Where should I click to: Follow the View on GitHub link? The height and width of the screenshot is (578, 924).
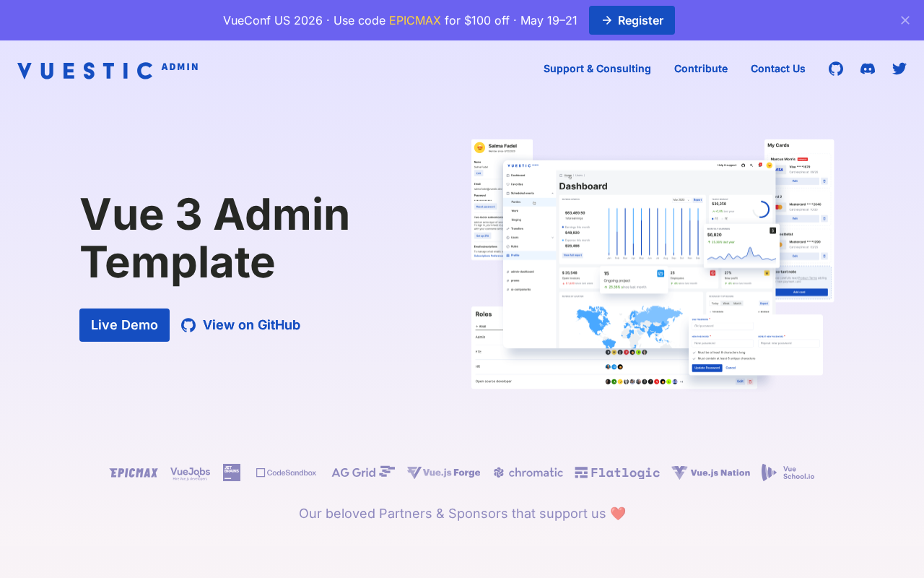(241, 325)
